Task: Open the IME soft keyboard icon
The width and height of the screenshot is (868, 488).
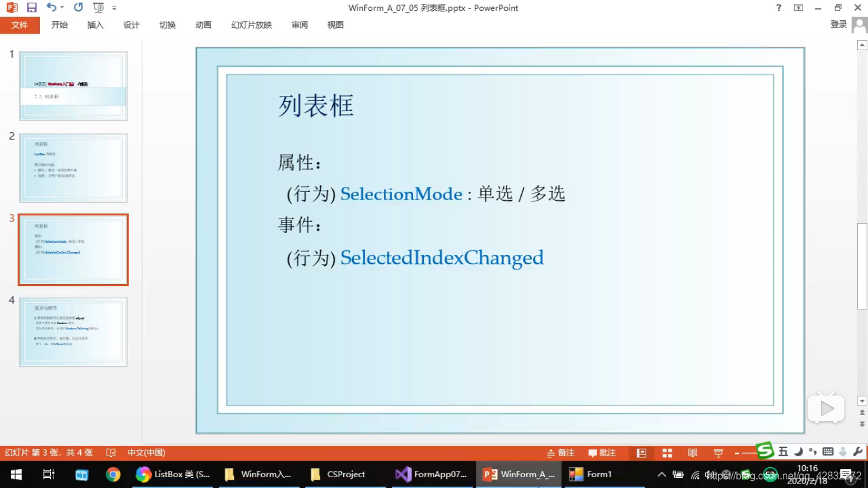Action: (828, 452)
